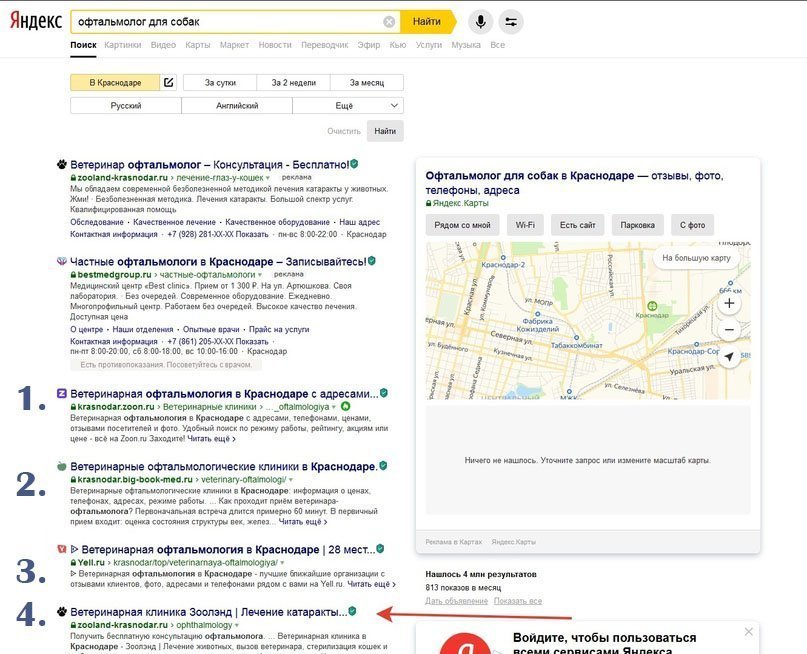Open dropdown arrow next to ophthalmology URL
Viewport: 807px width, 654px height.
point(237,625)
